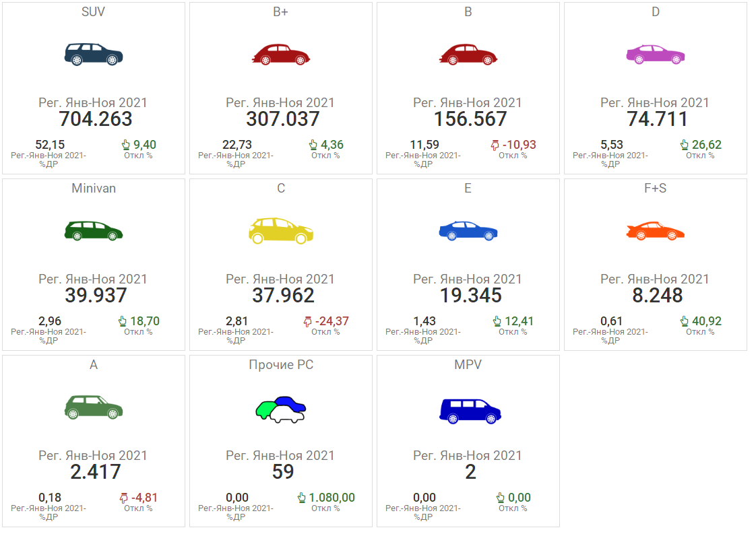The height and width of the screenshot is (534, 756).
Task: Click the dark blue SUV car icon
Action: coord(94,55)
